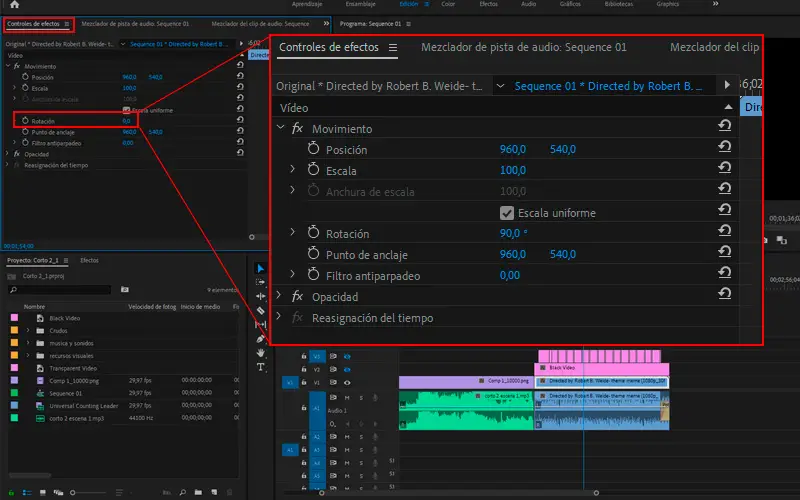Toggle the Escala uniforme checkbox

[x=507, y=213]
